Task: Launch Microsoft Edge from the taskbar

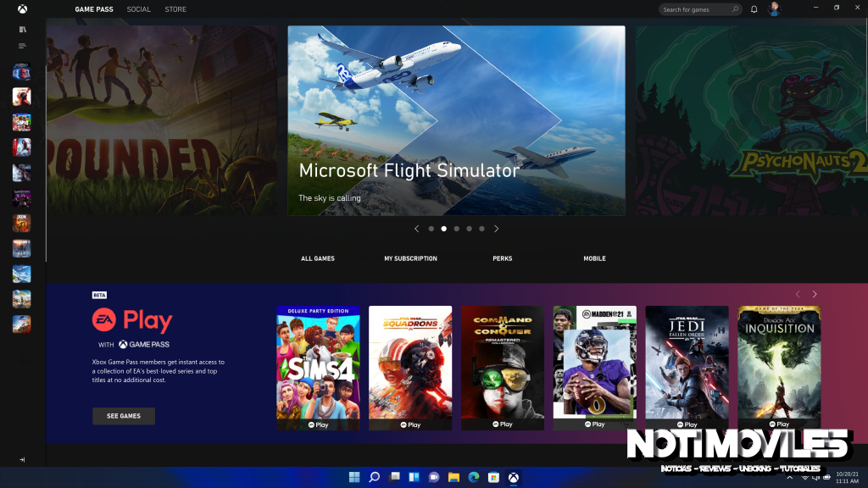Action: click(x=474, y=476)
